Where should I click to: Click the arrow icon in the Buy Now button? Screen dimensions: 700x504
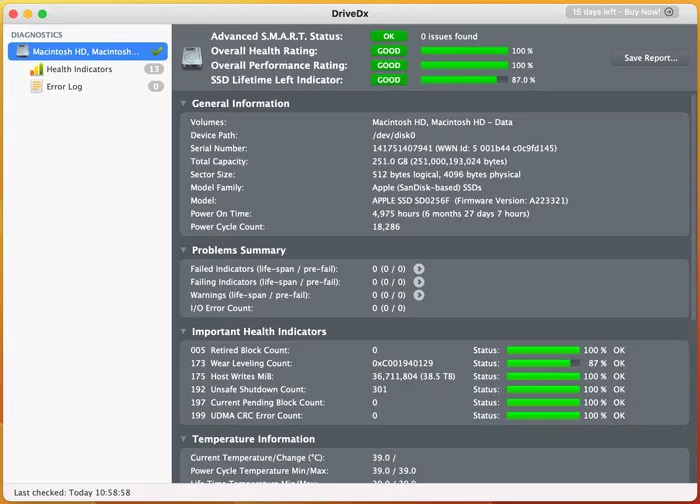669,12
